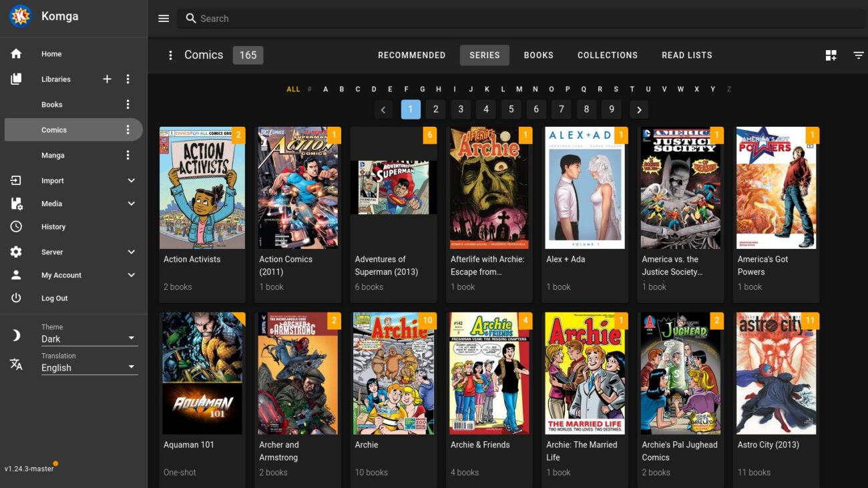
Task: Click the Log Out power icon
Action: click(x=16, y=298)
